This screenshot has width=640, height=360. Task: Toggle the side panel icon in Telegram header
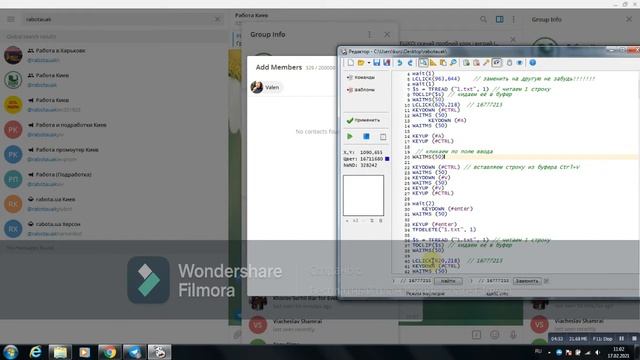[x=499, y=19]
